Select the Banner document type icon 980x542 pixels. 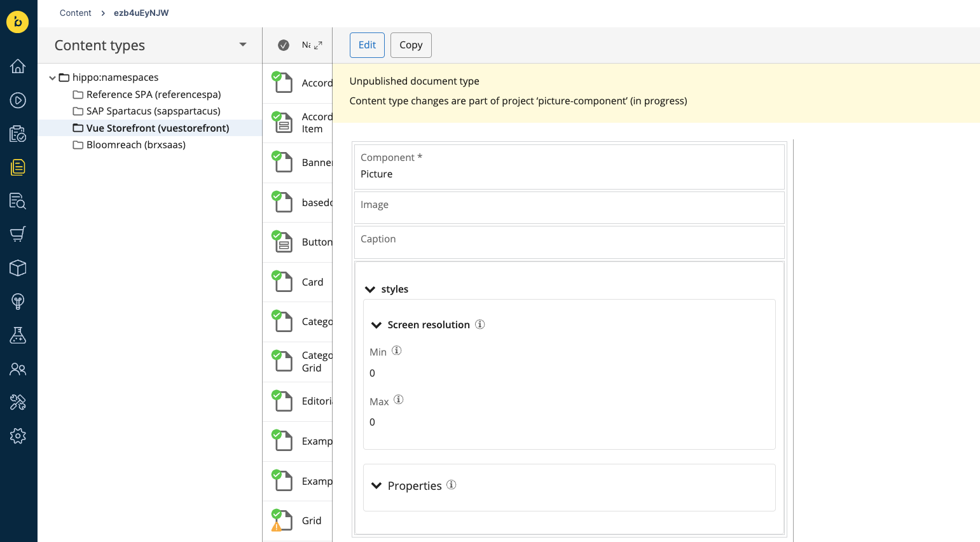click(x=282, y=162)
